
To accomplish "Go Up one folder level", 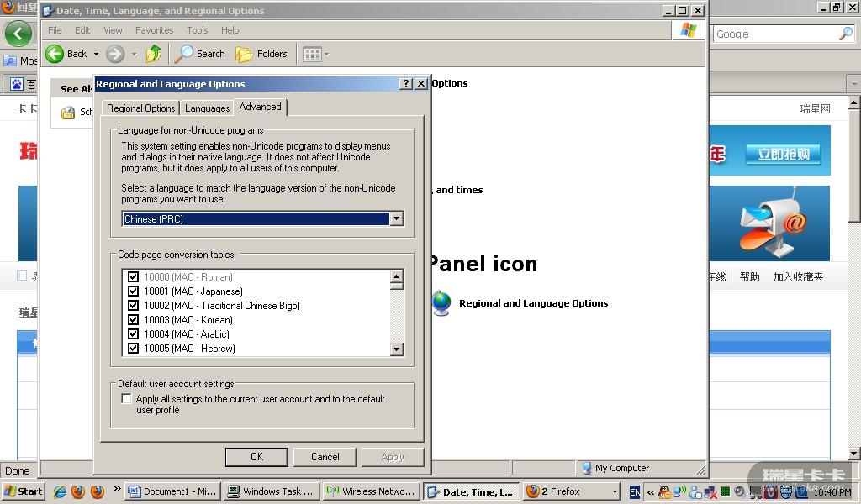I will [154, 54].
